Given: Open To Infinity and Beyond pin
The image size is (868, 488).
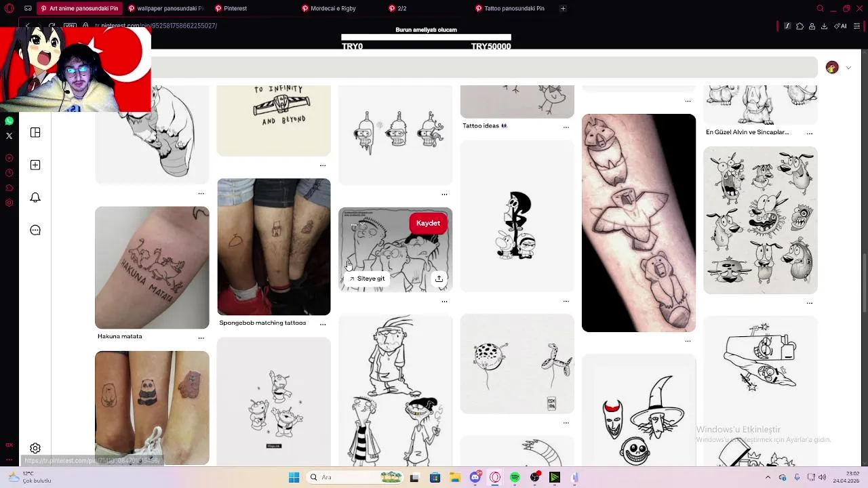Looking at the screenshot, I should 274,121.
